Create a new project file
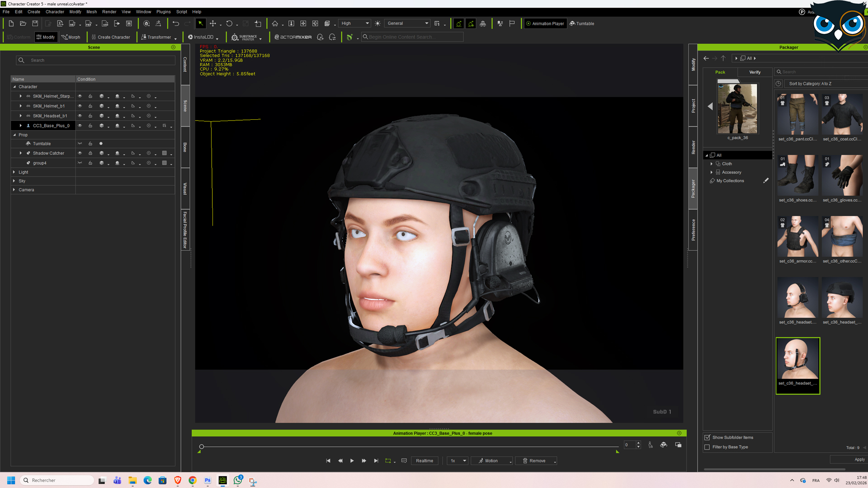Image resolution: width=868 pixels, height=488 pixels. 11,23
